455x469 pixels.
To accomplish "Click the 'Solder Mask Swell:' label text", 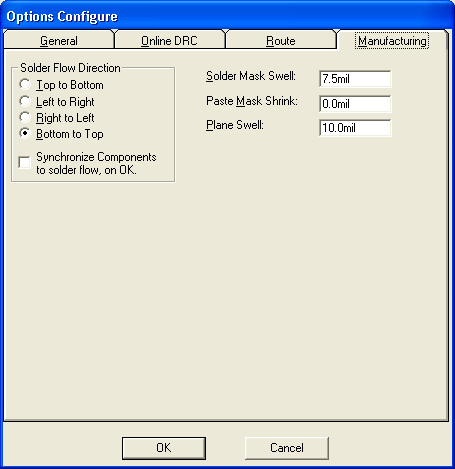I will tap(251, 76).
